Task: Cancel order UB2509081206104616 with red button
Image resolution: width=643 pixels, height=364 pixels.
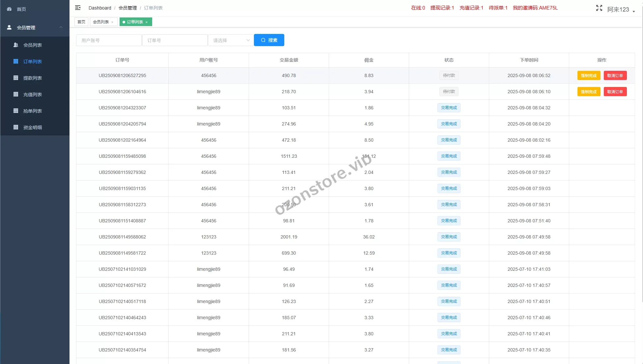Action: 615,92
